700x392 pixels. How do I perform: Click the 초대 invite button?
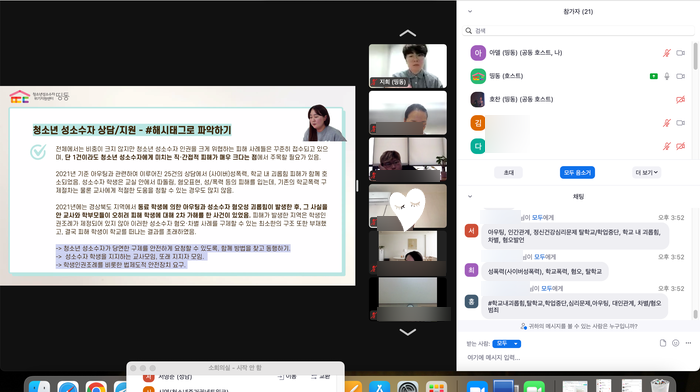(508, 173)
